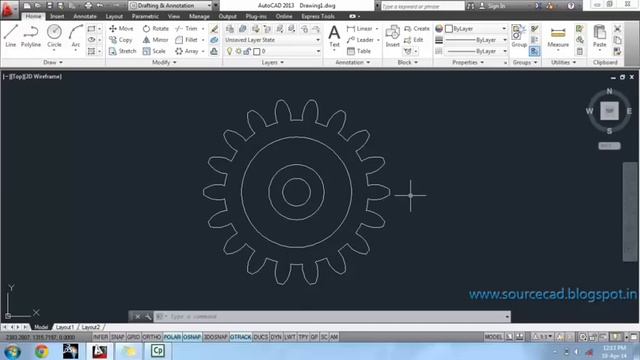The width and height of the screenshot is (640, 360).
Task: Open the layer 0 dropdown list
Action: pyautogui.click(x=318, y=51)
